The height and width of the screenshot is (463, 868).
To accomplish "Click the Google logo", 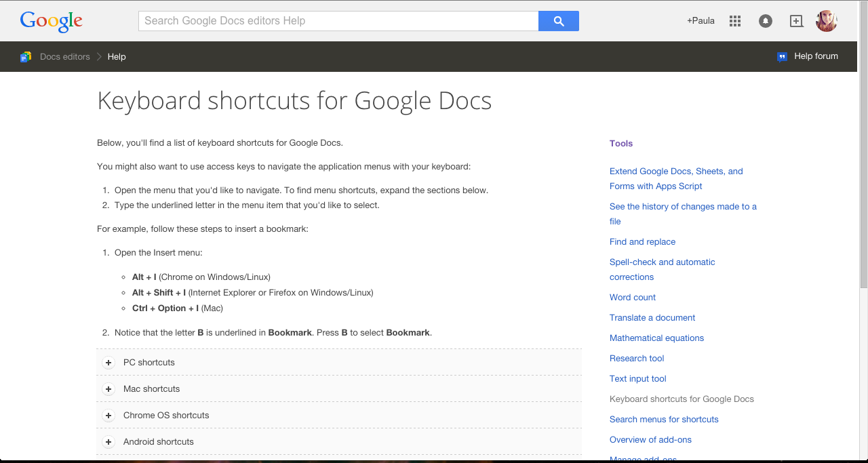I will 52,21.
